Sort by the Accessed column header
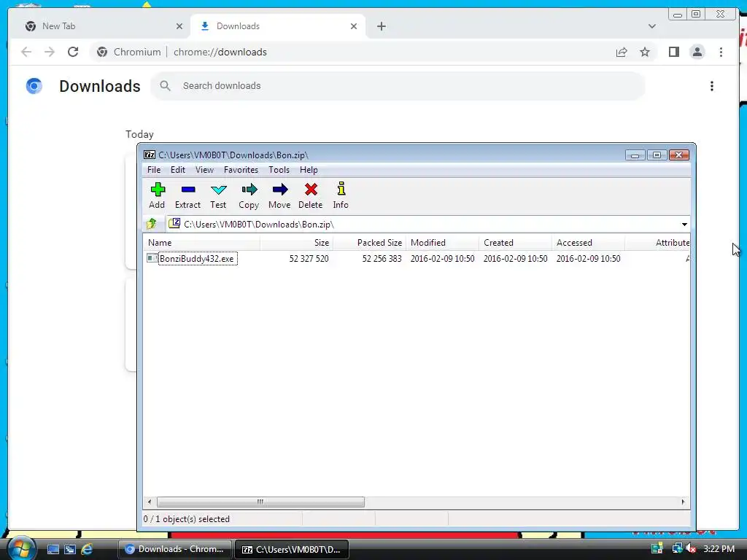The image size is (747, 560). 589,243
